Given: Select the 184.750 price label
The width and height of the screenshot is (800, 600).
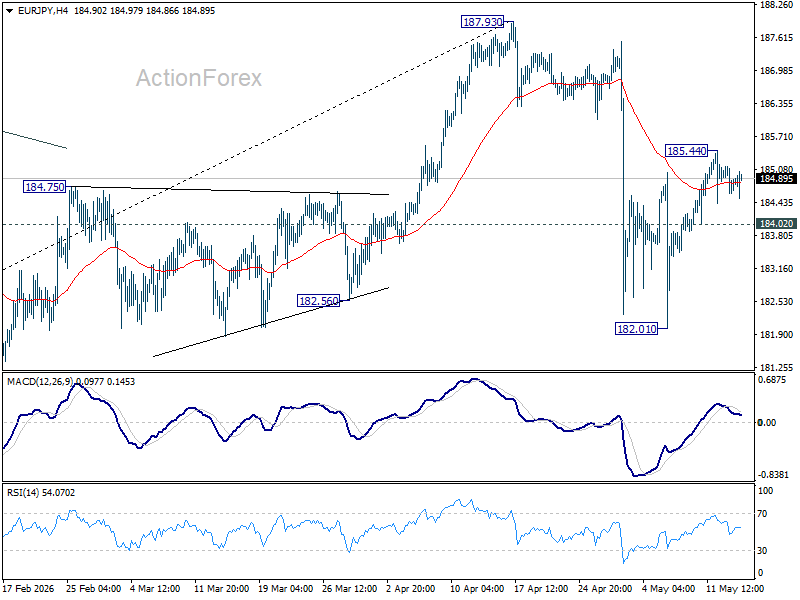Looking at the screenshot, I should 45,187.
